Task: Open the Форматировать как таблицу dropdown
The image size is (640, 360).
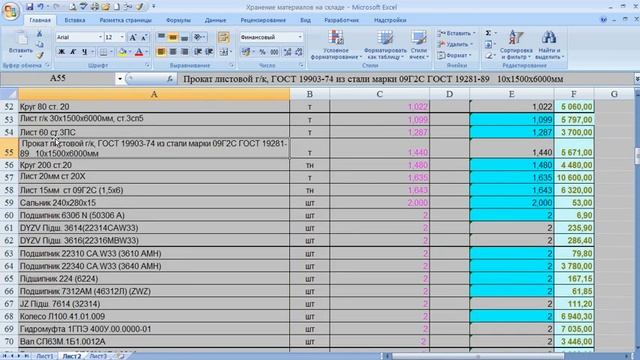Action: [385, 44]
